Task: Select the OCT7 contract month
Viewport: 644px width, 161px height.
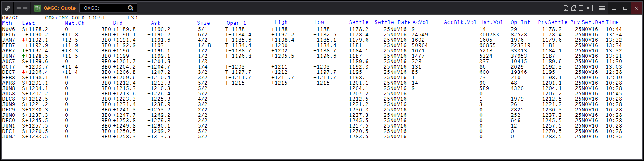Action: [9, 67]
